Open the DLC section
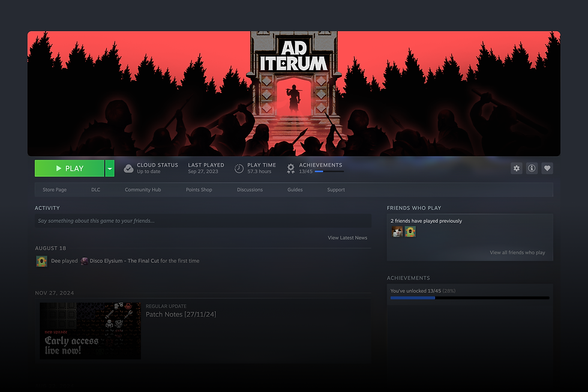The height and width of the screenshot is (392, 588). (x=95, y=190)
